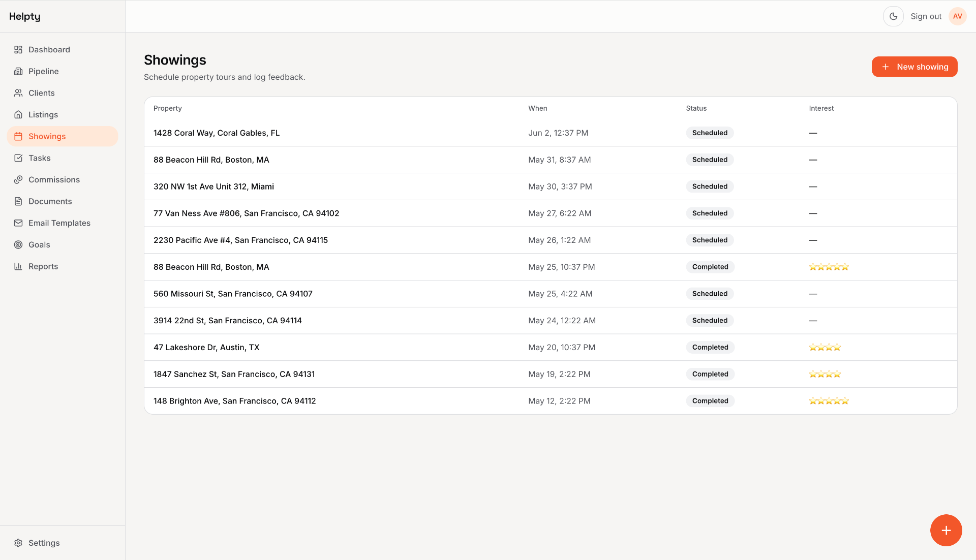Click the Helpty logo
Viewport: 976px width, 560px height.
tap(25, 16)
